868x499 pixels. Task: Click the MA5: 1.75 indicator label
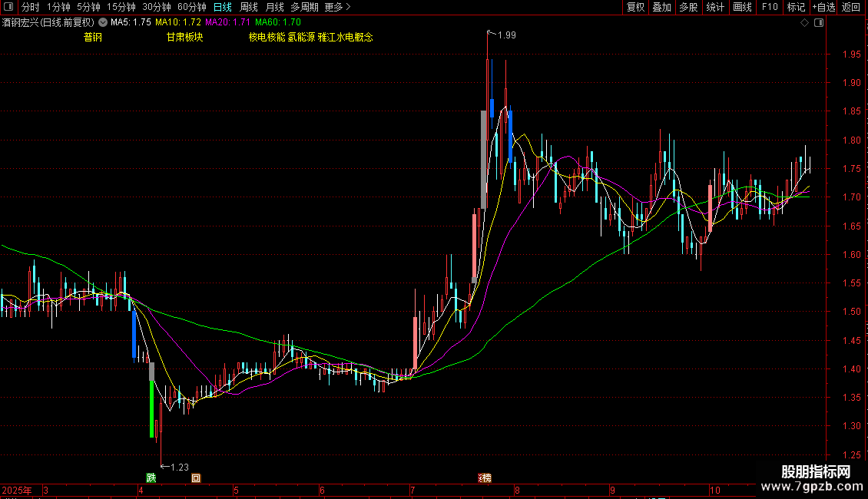pyautogui.click(x=131, y=23)
